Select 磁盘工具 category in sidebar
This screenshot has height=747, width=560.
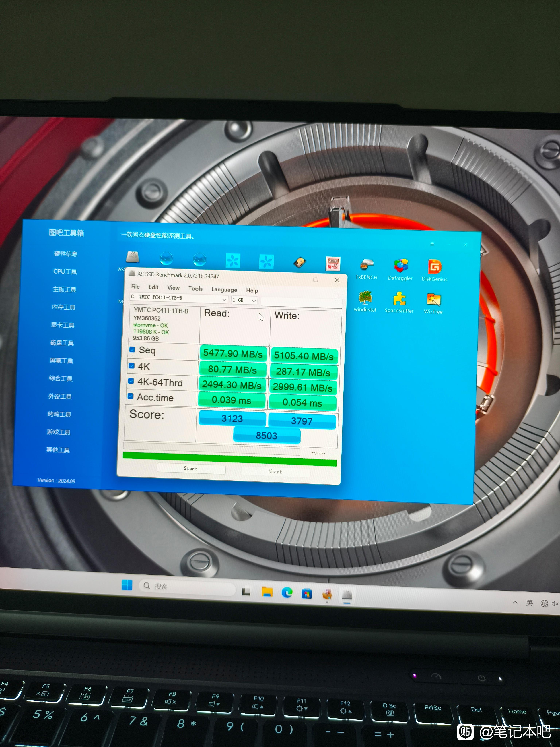(62, 343)
